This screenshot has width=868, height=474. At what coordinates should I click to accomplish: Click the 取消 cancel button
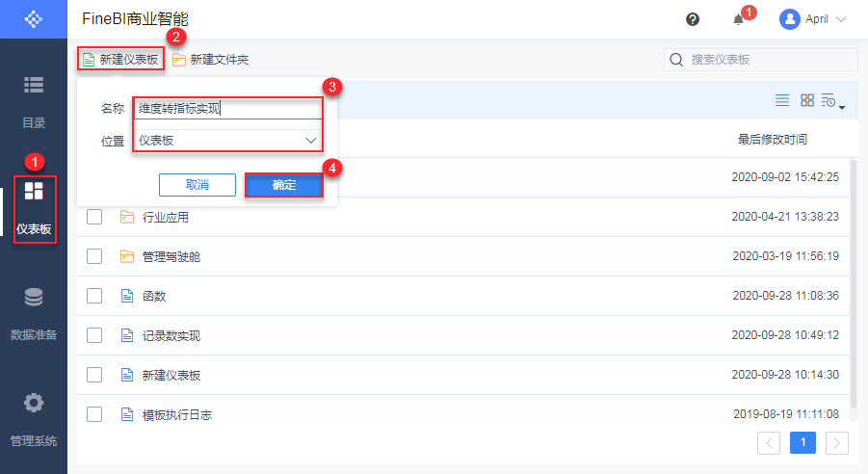[x=197, y=185]
